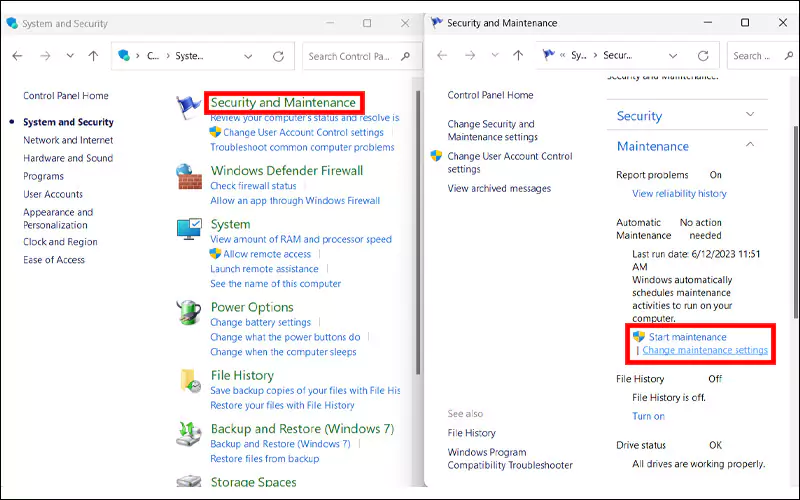Click Launch remote assistance
This screenshot has height=500, width=800.
(x=264, y=268)
